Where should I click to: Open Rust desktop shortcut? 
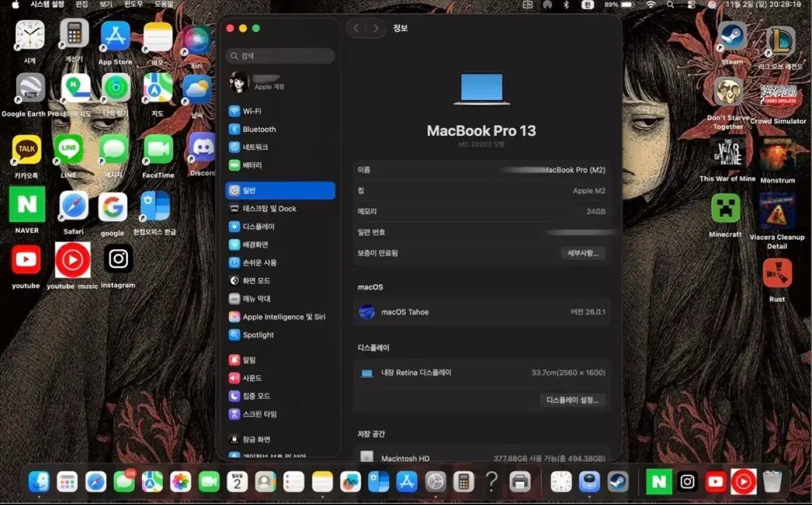(777, 280)
